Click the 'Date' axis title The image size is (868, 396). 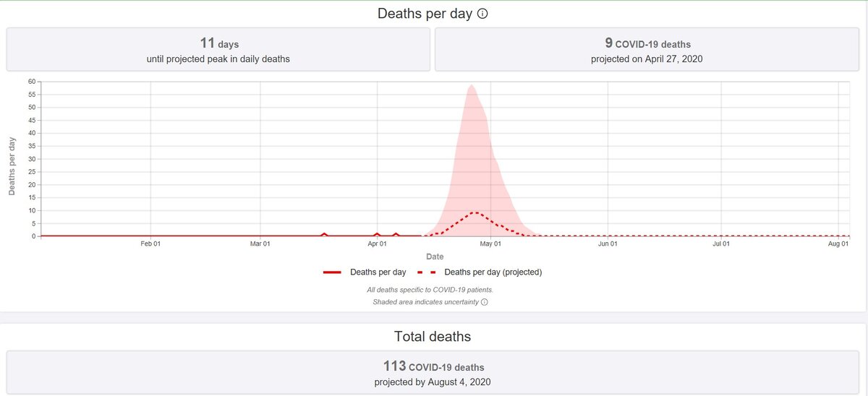click(435, 257)
